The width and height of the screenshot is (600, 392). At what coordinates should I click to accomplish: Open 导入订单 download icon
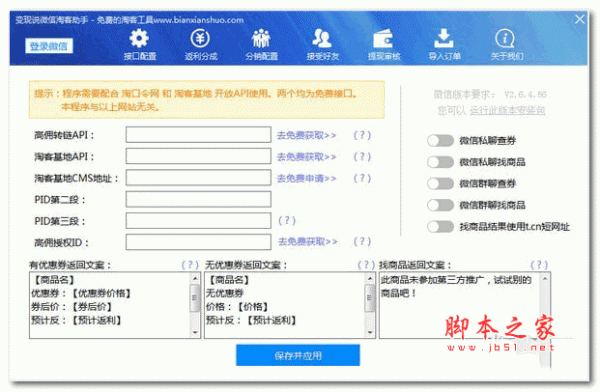pyautogui.click(x=444, y=38)
